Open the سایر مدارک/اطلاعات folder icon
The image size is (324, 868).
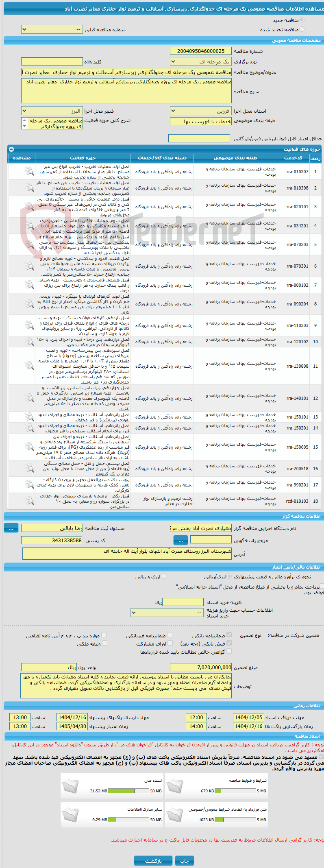[x=70, y=815]
